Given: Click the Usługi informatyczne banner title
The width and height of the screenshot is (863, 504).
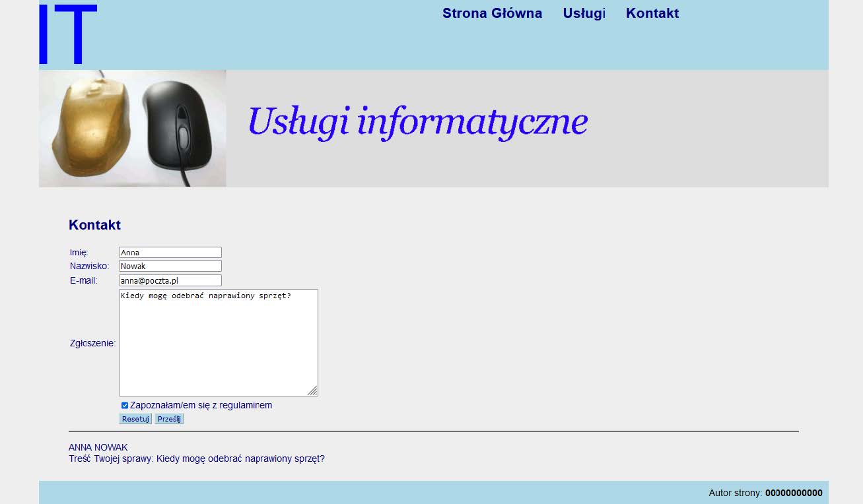Looking at the screenshot, I should pyautogui.click(x=417, y=123).
